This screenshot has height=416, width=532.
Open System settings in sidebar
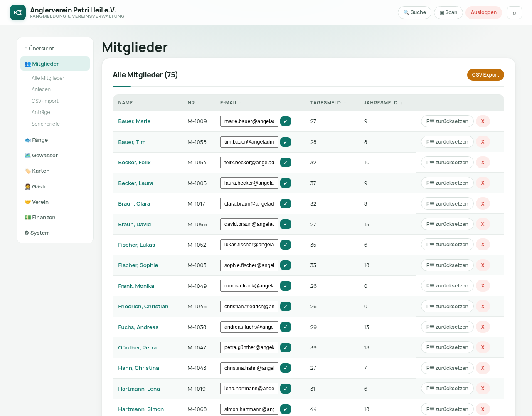[55, 233]
